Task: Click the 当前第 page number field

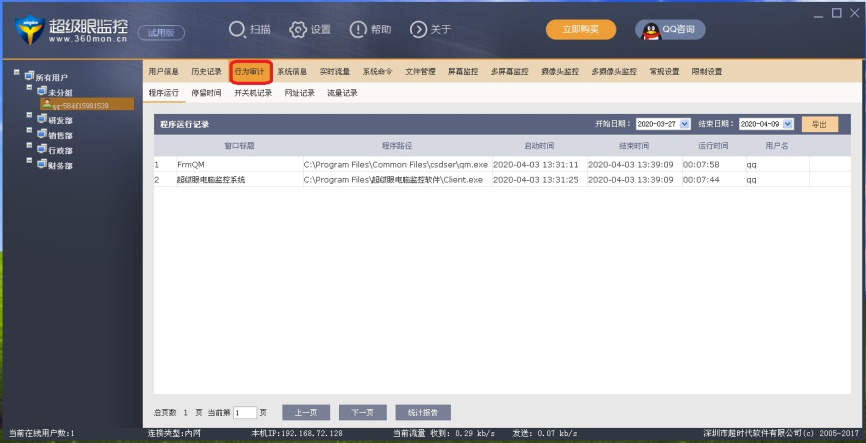Action: (x=245, y=413)
